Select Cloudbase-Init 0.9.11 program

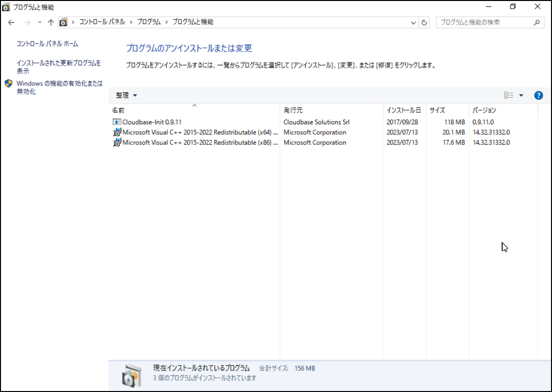click(152, 122)
